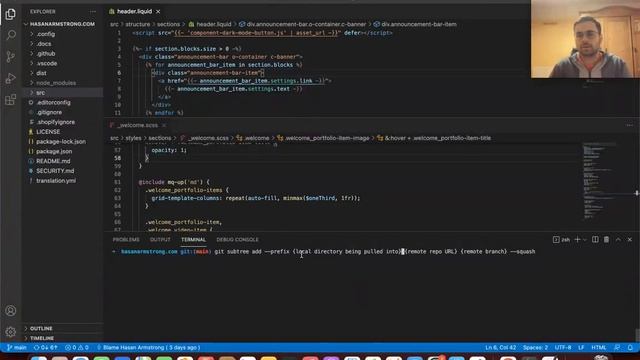This screenshot has height=360, width=640.
Task: Open the Extensions view
Action: pos(11,100)
